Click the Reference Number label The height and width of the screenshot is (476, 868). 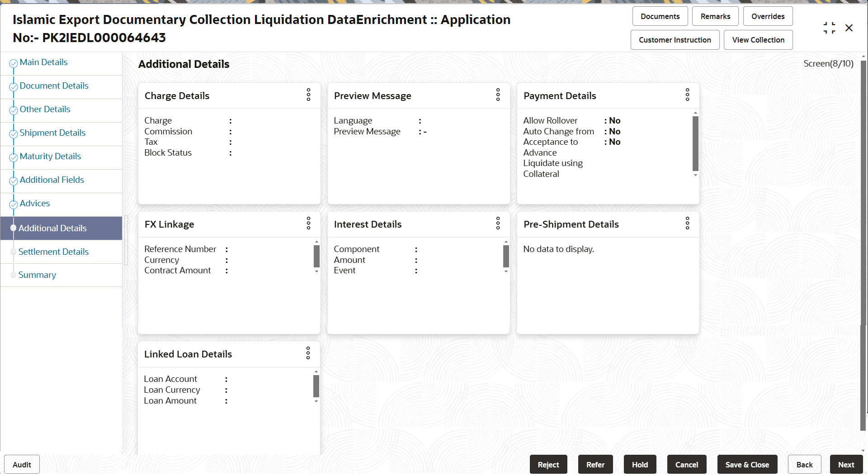coord(180,249)
